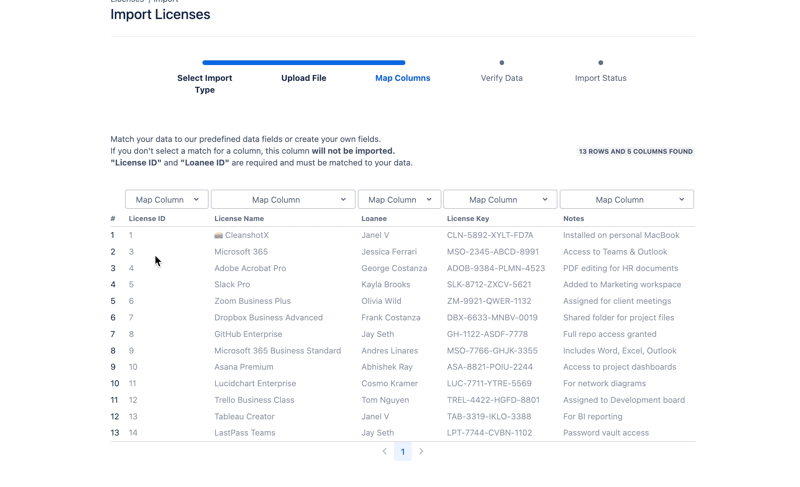Screen dimensions: 800x487
Task: Click license key MSO-2345-ABCD-8991
Action: [x=493, y=251]
